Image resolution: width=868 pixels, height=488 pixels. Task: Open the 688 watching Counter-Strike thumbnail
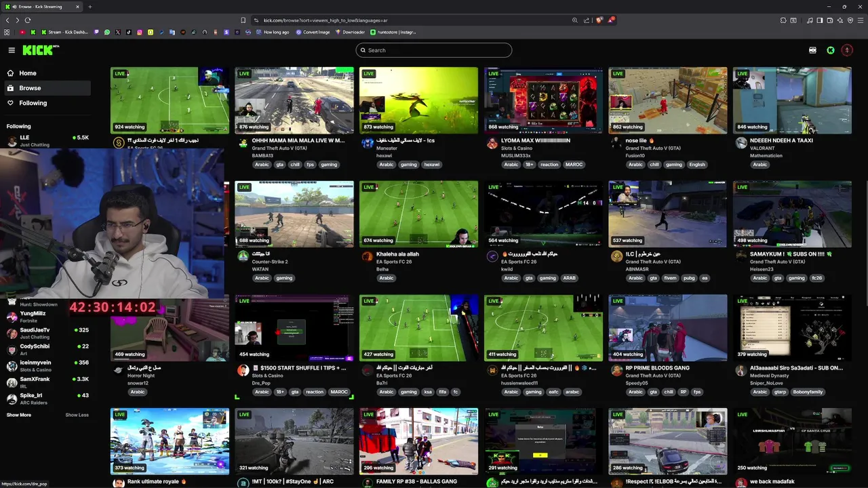click(x=294, y=213)
